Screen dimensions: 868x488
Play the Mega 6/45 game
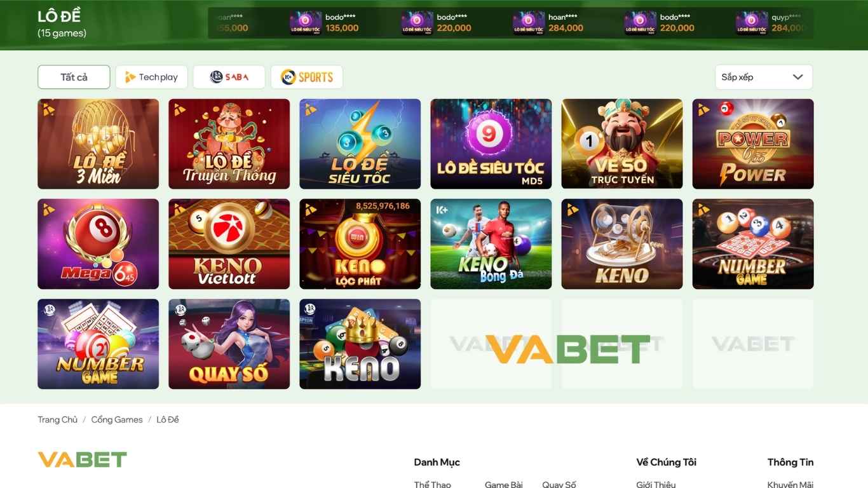tap(98, 244)
